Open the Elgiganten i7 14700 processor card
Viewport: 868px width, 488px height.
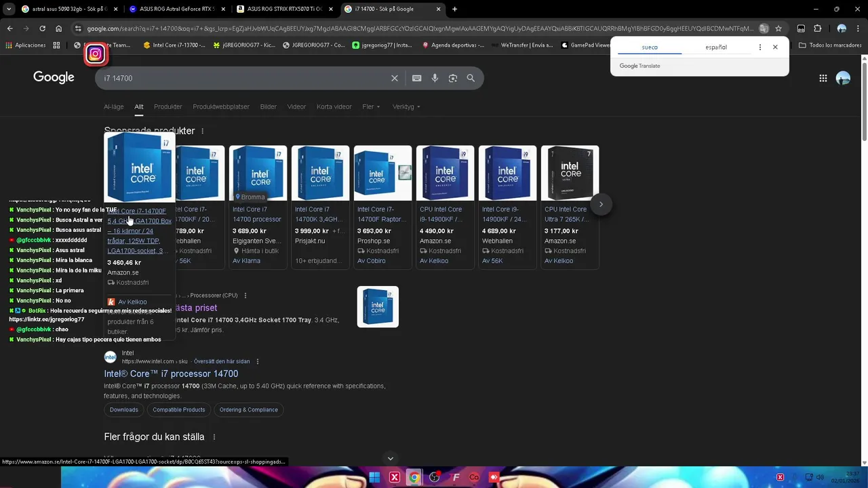point(258,207)
